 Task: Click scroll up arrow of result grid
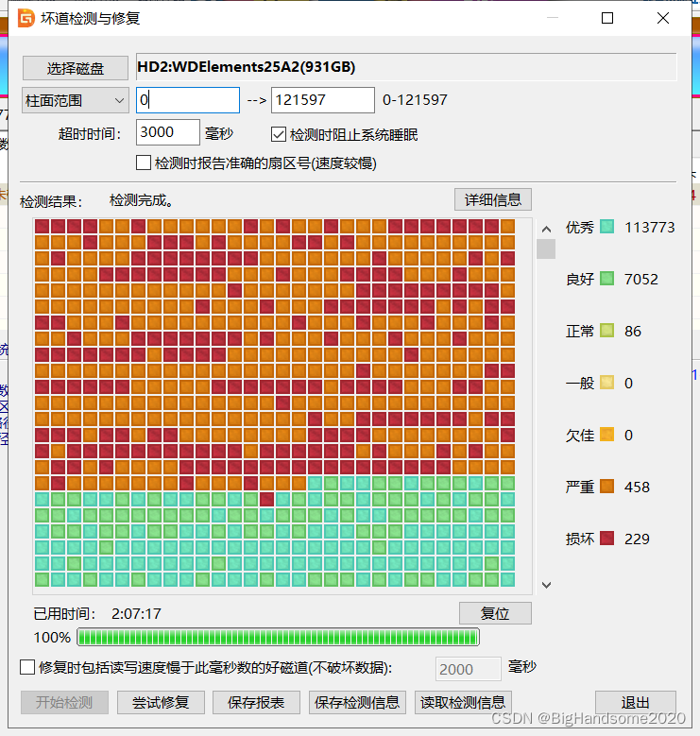pyautogui.click(x=546, y=229)
